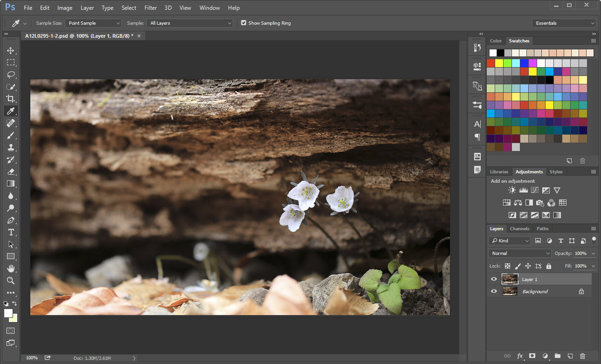The width and height of the screenshot is (601, 364).
Task: Close the A12L0295-1-2.psd document tab
Action: (x=139, y=35)
